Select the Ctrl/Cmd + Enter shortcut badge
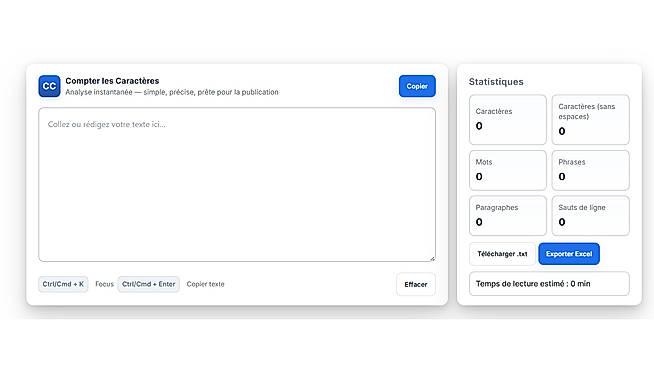 click(x=148, y=284)
